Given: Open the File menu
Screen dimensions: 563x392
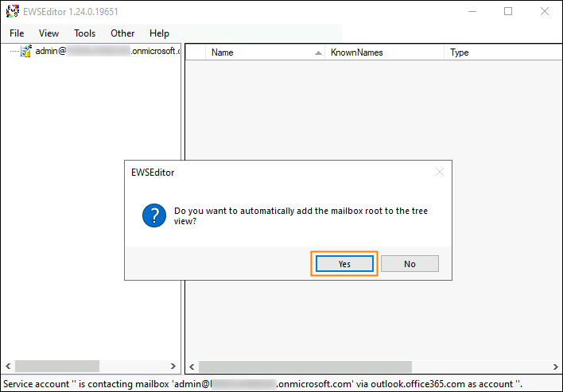Looking at the screenshot, I should pos(17,33).
